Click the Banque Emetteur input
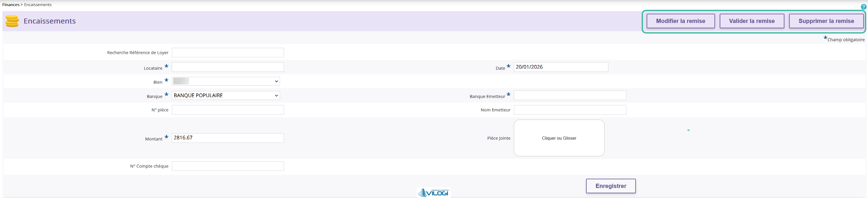The height and width of the screenshot is (198, 868). (x=570, y=95)
